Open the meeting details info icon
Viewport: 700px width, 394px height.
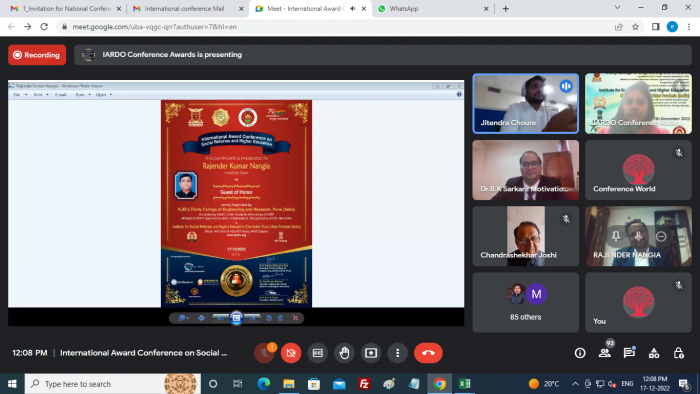click(x=580, y=353)
